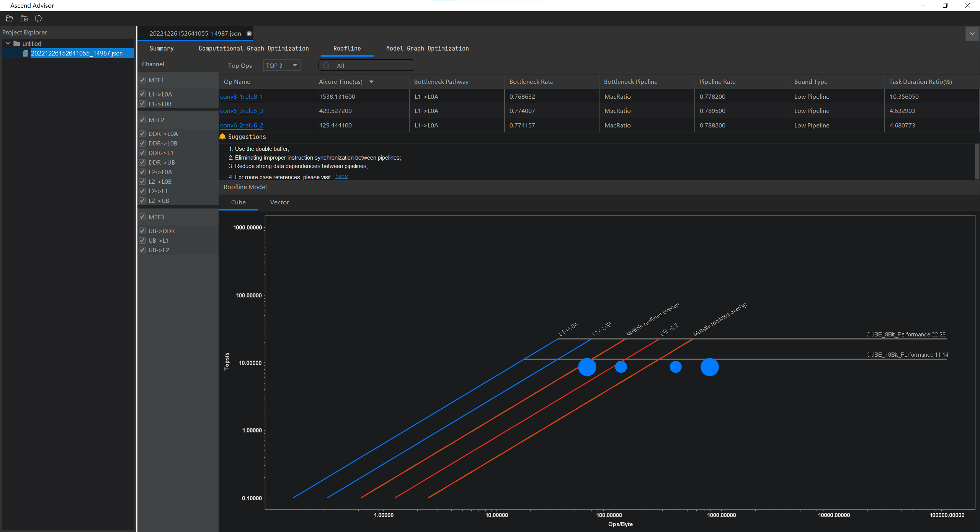Viewport: 980px width, 532px height.
Task: Click the json file icon in Project Explorer
Action: 25,53
